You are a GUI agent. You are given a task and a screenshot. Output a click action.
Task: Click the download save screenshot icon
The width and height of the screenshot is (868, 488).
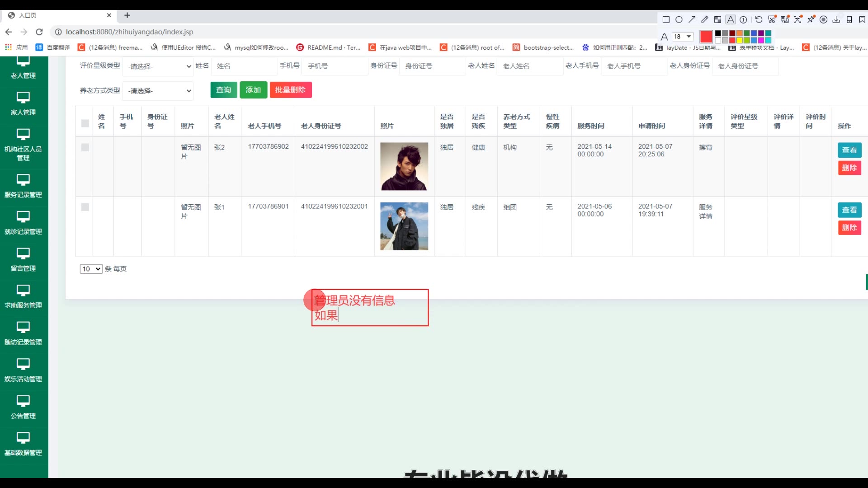pos(836,19)
